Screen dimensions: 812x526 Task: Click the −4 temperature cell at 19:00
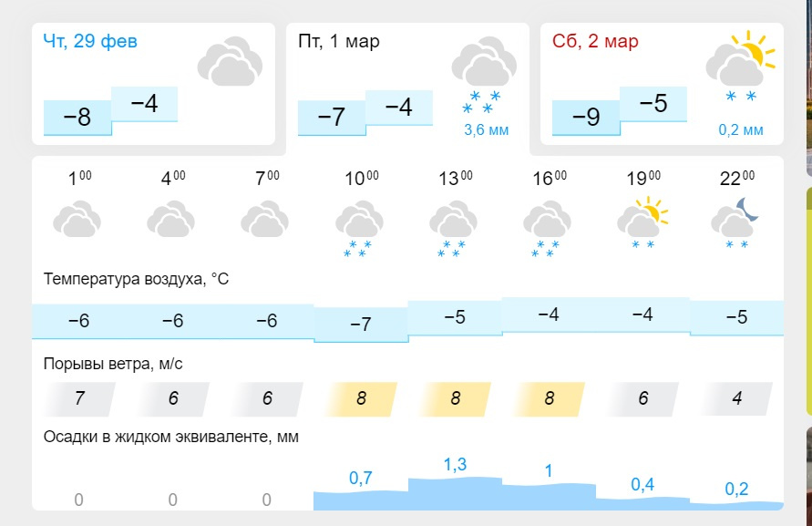(x=642, y=315)
